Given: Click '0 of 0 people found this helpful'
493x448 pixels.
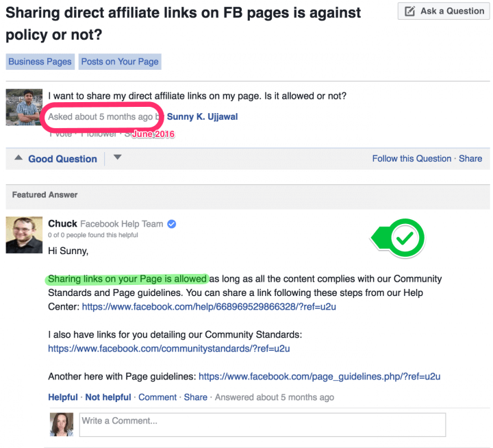Looking at the screenshot, I should click(93, 235).
